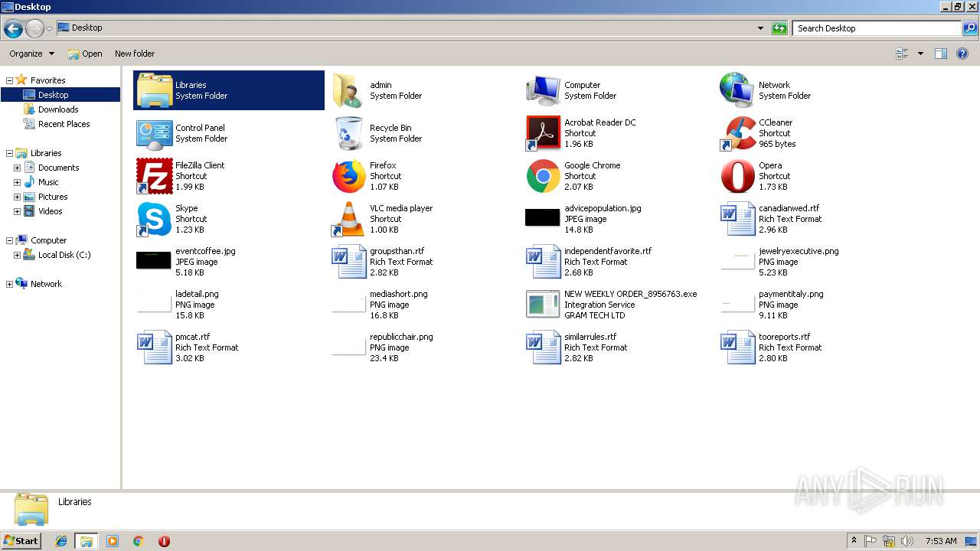This screenshot has width=980, height=551.
Task: Select the groupsthan.rtf document icon
Action: [348, 262]
